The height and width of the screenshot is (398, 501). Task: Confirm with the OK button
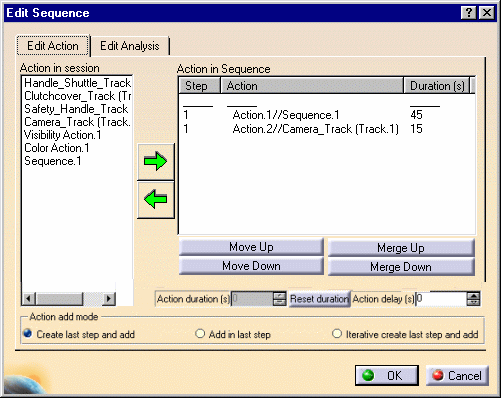coord(387,375)
